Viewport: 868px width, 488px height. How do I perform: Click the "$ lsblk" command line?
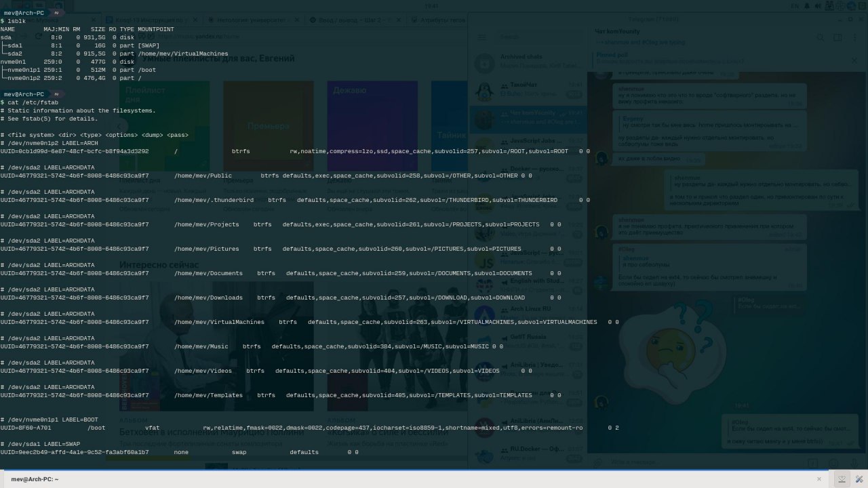(13, 22)
